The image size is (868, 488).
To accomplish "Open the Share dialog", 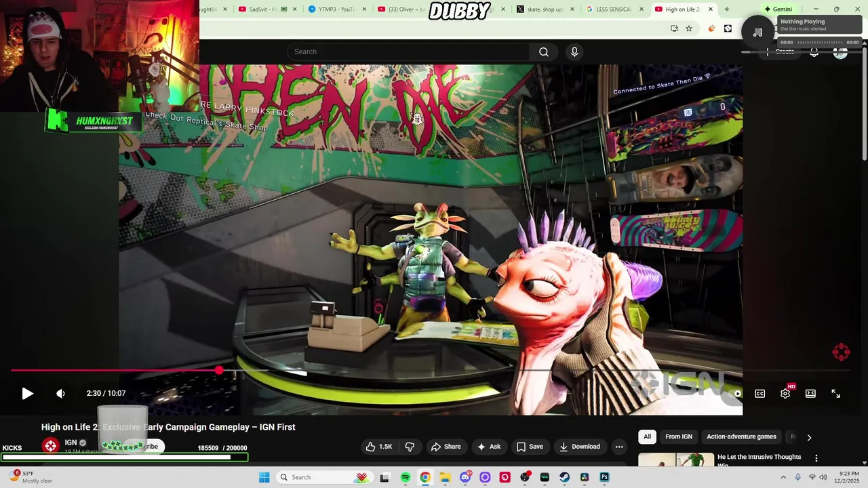I will [446, 447].
